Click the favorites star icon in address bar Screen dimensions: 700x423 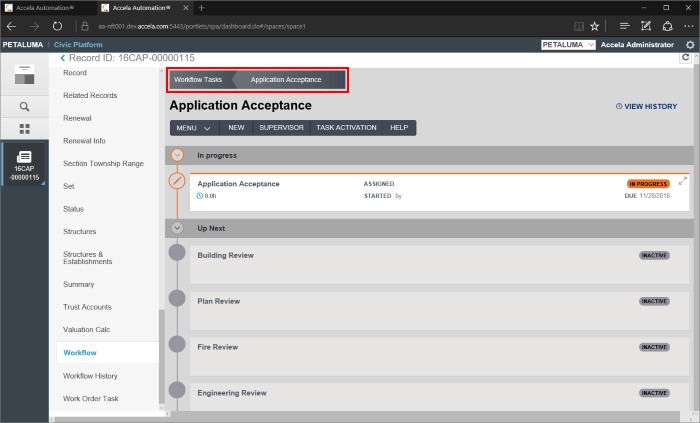(x=594, y=26)
